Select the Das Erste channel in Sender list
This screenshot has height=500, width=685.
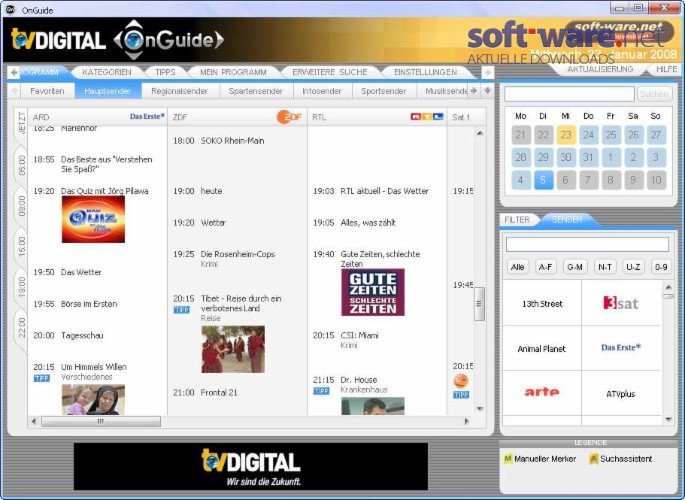tap(621, 348)
